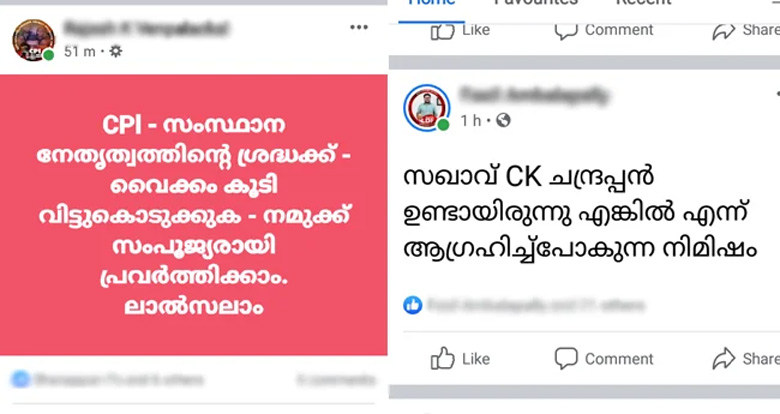Switch to the Favourites tab
Image resolution: width=780 pixels, height=414 pixels.
tap(536, 3)
